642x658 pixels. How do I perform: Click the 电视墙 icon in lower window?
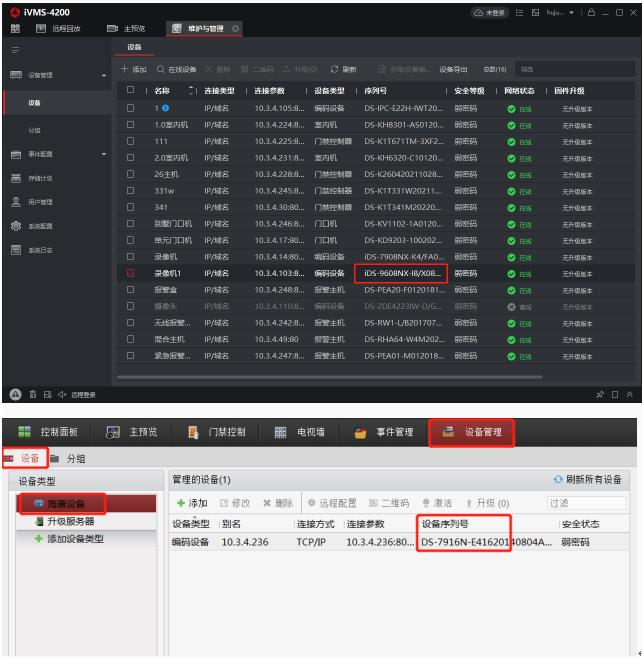280,432
